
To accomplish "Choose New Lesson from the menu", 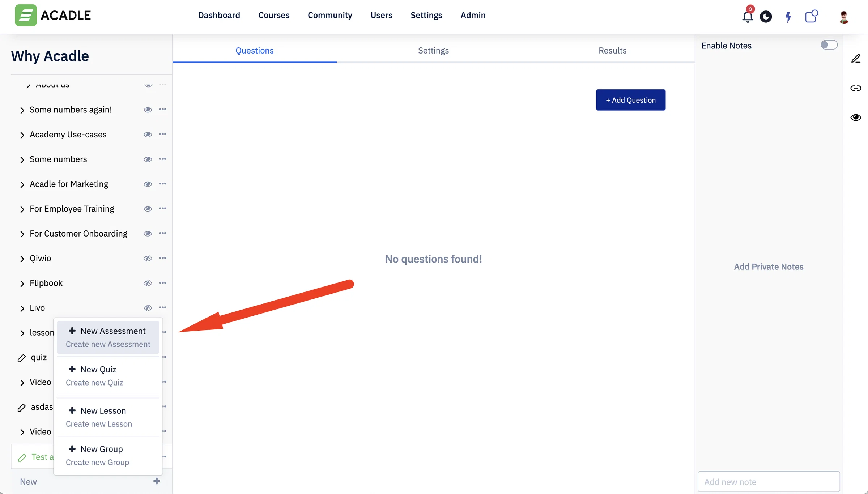I will (108, 417).
